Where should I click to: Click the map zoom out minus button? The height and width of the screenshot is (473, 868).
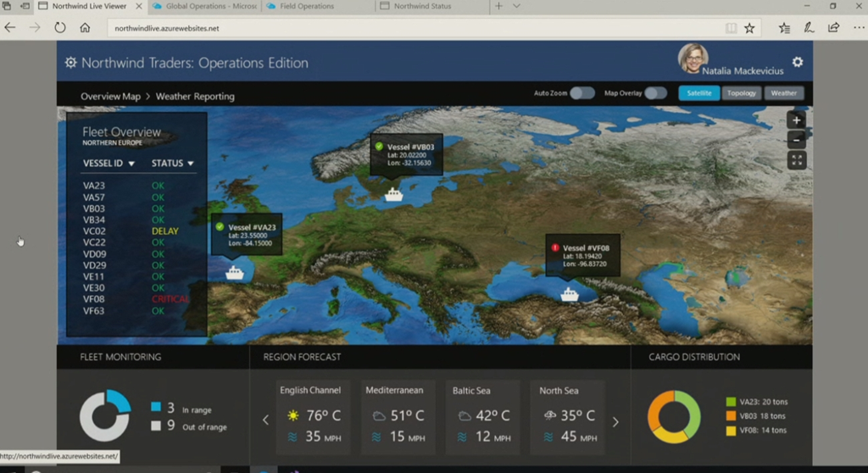click(x=796, y=140)
